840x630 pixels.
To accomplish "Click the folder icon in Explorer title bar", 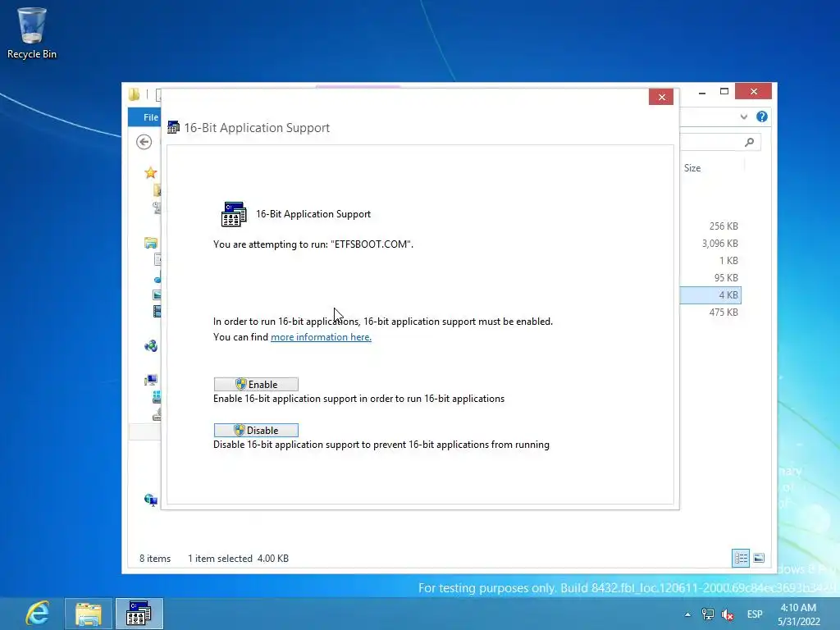I will pyautogui.click(x=134, y=95).
